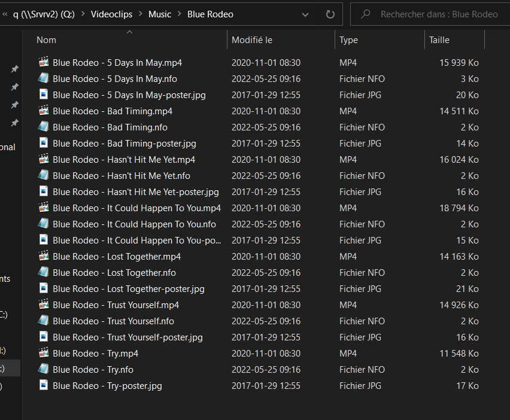The width and height of the screenshot is (510, 420).
Task: Click the JPG icon for Hasn't Hit Me Yet-poster
Action: [x=43, y=191]
